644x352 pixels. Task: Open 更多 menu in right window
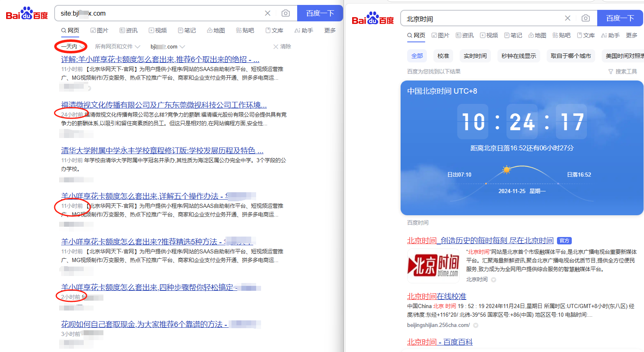(632, 35)
